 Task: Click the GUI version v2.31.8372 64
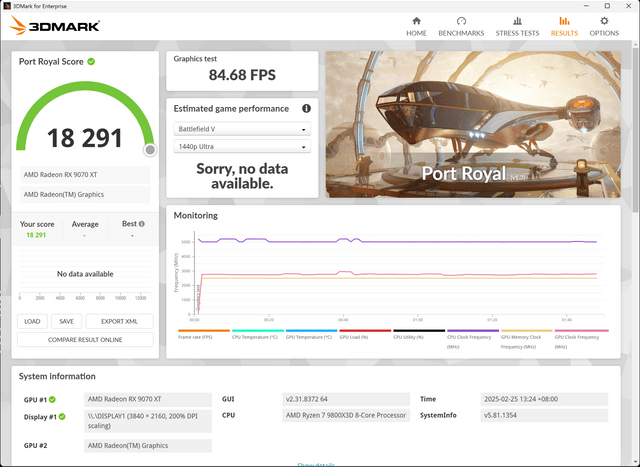(x=346, y=399)
